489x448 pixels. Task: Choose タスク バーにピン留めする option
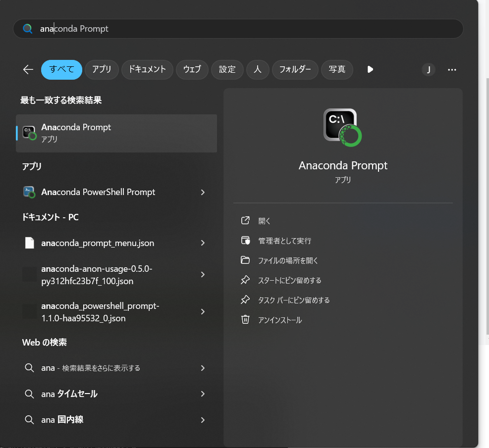point(294,300)
